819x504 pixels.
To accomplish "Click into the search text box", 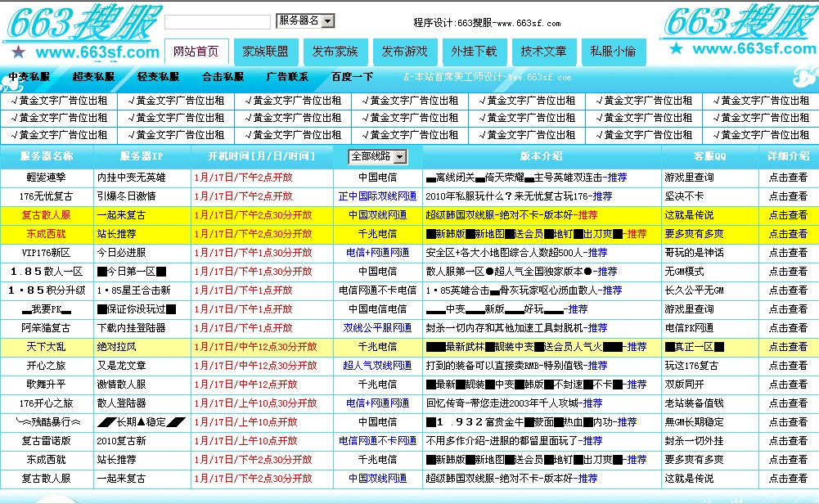I will click(x=217, y=22).
